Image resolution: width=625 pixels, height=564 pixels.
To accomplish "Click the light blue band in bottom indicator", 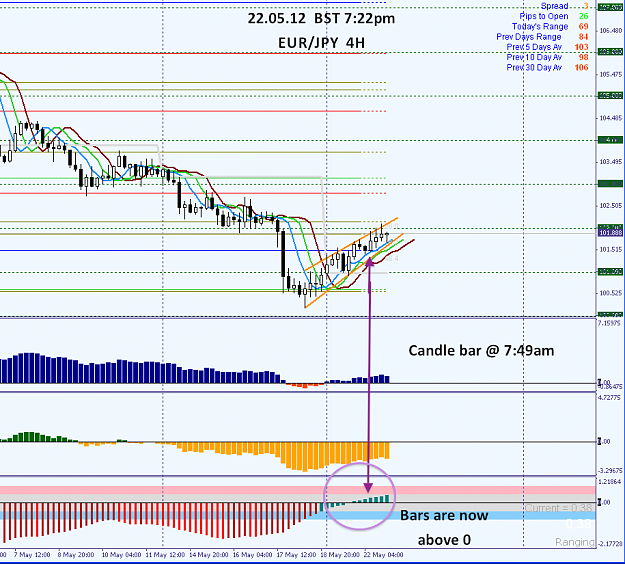I will [298, 515].
